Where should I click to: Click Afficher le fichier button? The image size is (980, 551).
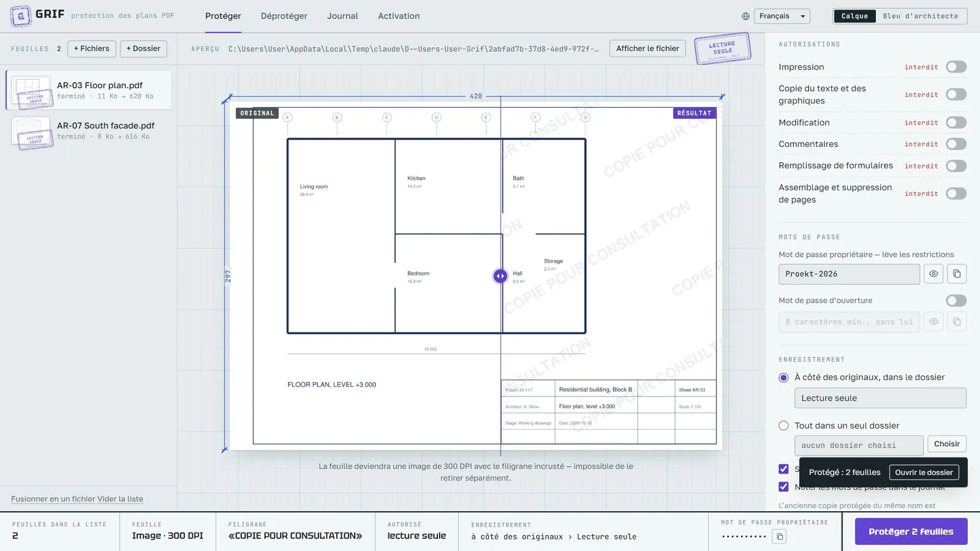pos(647,48)
